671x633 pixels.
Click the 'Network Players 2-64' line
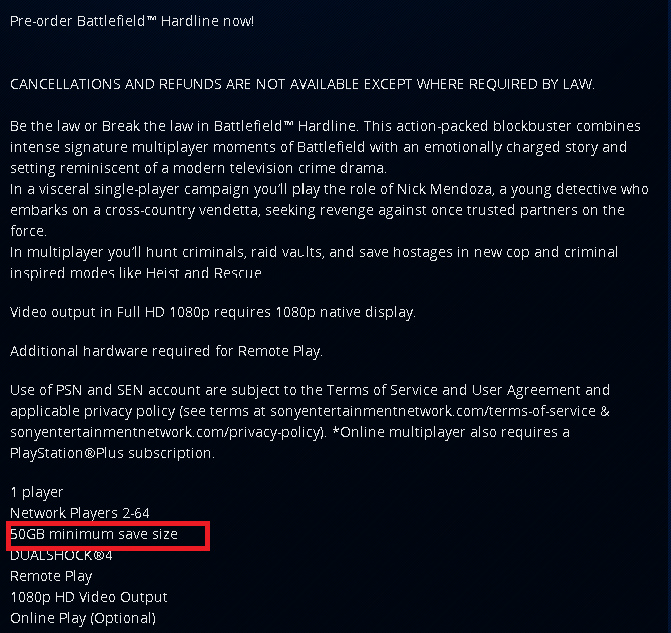pos(80,513)
